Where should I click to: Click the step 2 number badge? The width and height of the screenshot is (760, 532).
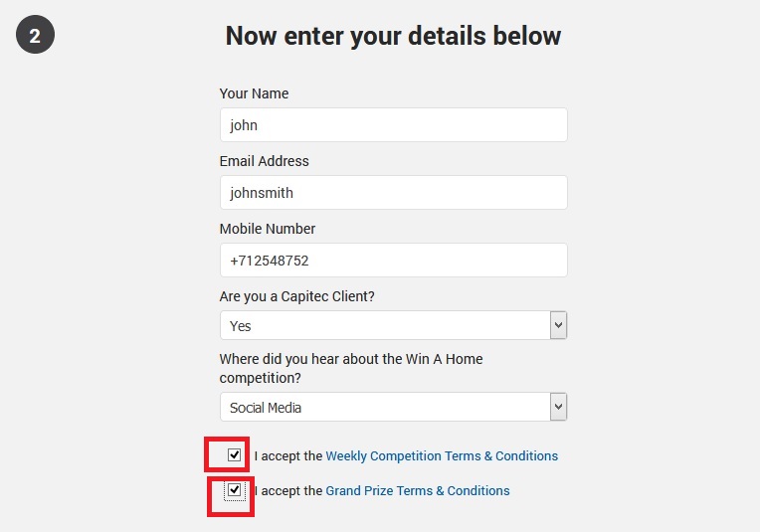point(35,37)
